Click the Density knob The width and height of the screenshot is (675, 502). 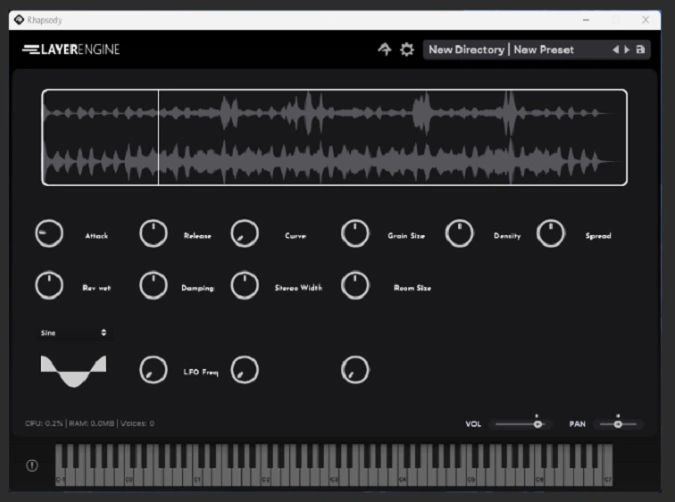click(x=459, y=235)
